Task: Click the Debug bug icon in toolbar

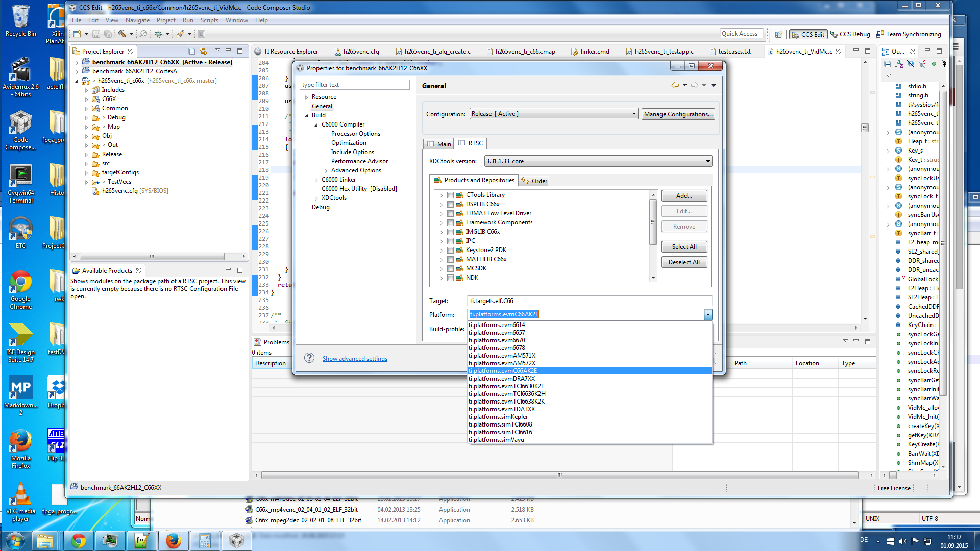Action: [159, 34]
